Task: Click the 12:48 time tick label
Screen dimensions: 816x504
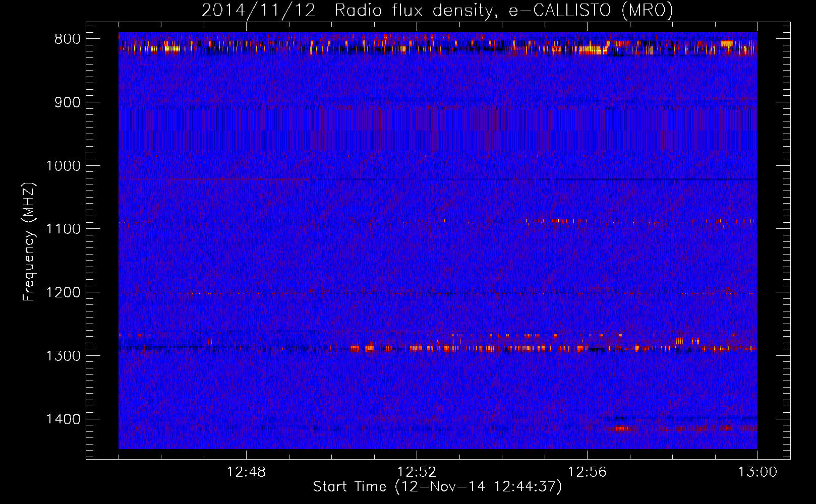Action: coord(246,472)
